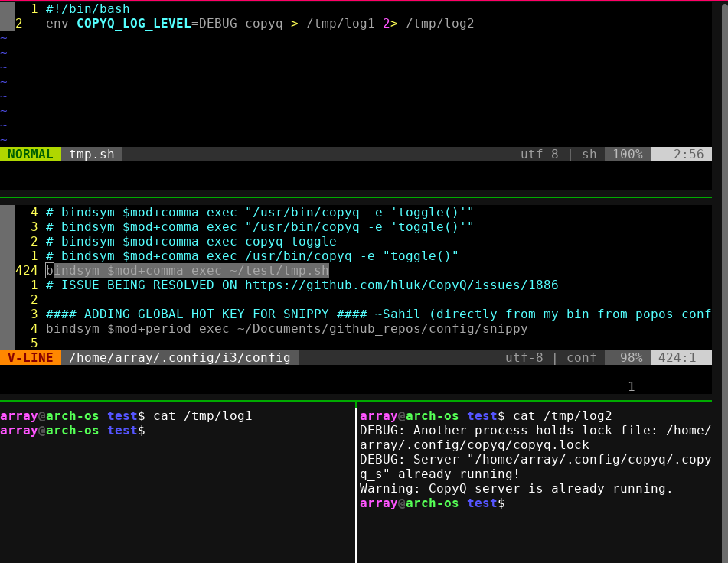Image resolution: width=728 pixels, height=563 pixels.
Task: Click the utf-8 encoding label in tmp.sh statusline
Action: (x=540, y=154)
